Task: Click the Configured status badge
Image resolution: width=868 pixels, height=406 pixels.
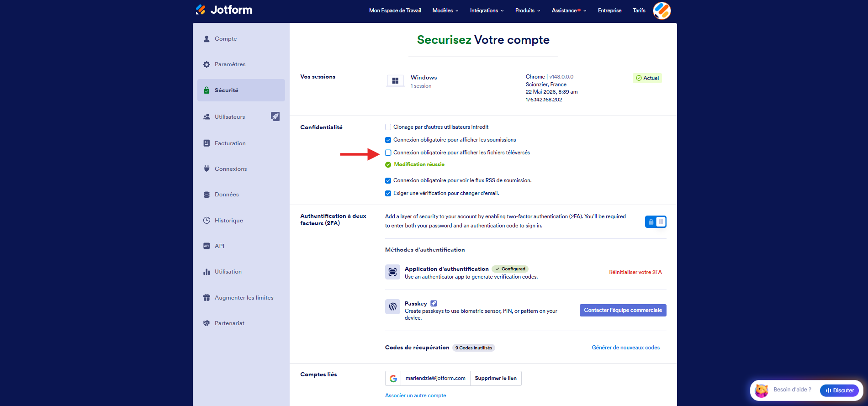Action: pos(510,269)
